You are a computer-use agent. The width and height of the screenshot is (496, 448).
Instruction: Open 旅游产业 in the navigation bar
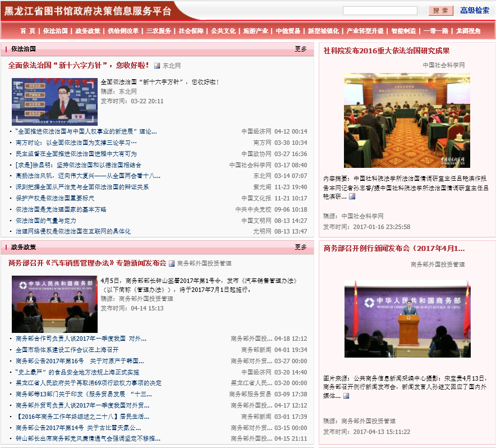(x=256, y=31)
